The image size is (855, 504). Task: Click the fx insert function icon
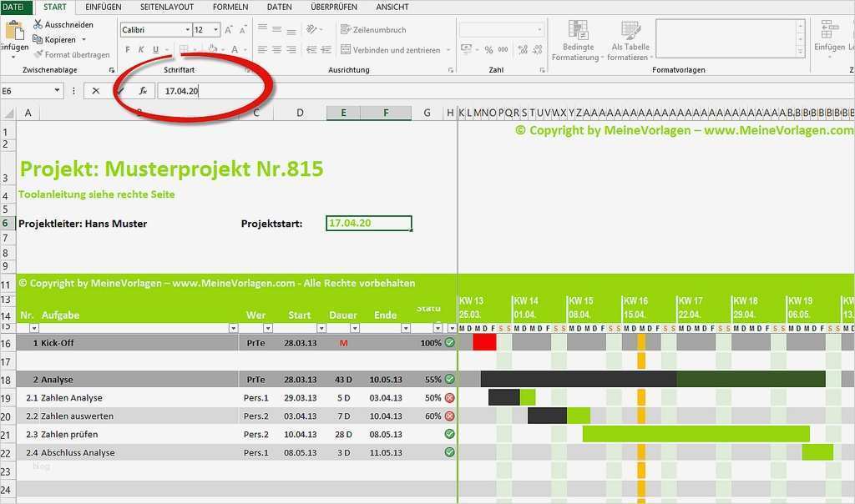(143, 91)
